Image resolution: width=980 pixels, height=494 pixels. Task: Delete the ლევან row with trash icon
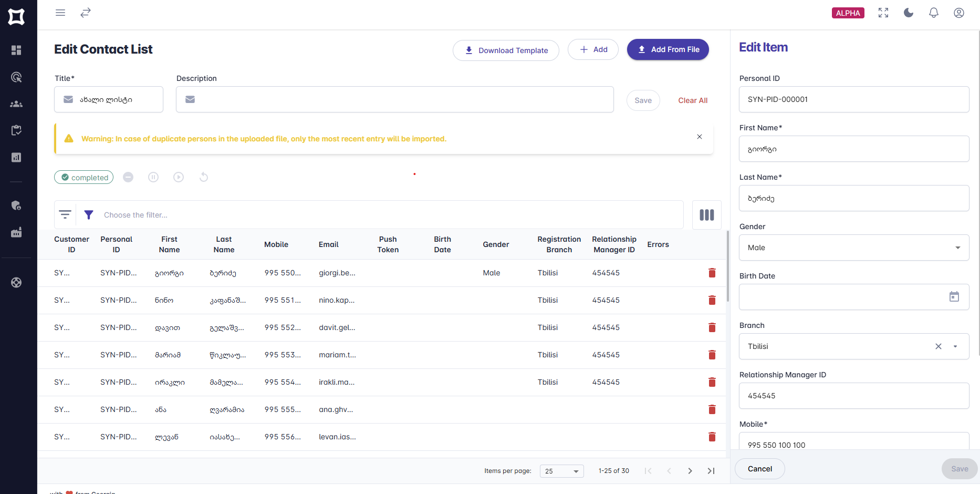click(x=712, y=437)
